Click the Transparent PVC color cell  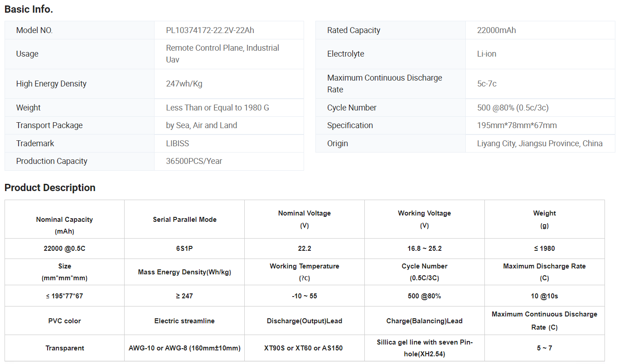[64, 348]
